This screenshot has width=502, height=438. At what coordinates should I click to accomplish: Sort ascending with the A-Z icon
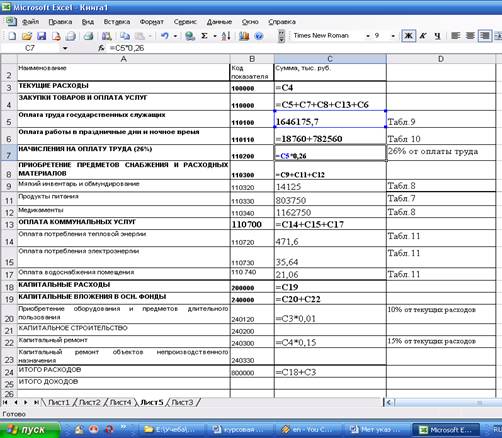[x=226, y=36]
